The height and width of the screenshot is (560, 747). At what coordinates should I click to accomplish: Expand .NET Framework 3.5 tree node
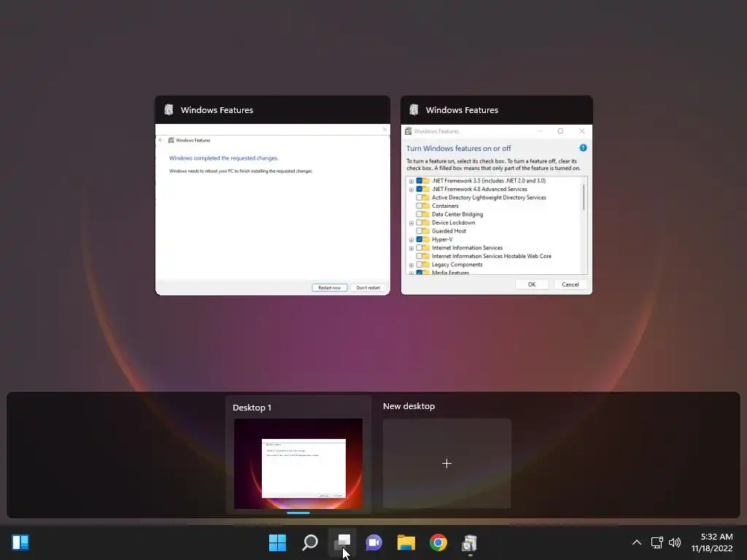pos(411,181)
